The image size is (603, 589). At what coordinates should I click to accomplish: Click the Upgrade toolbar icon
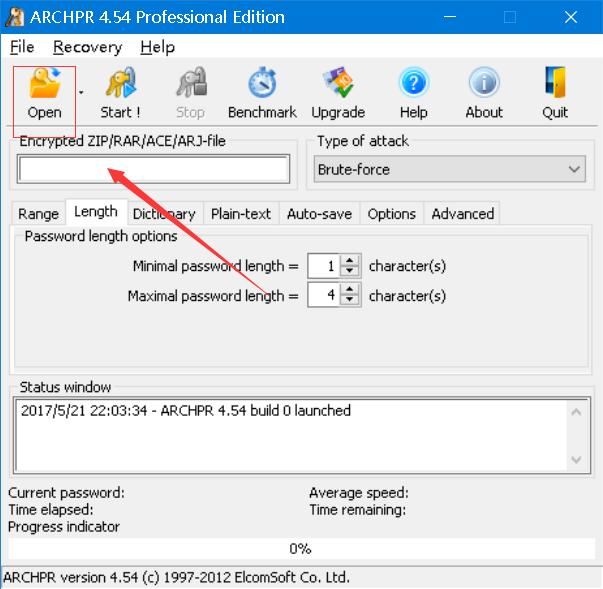point(338,93)
